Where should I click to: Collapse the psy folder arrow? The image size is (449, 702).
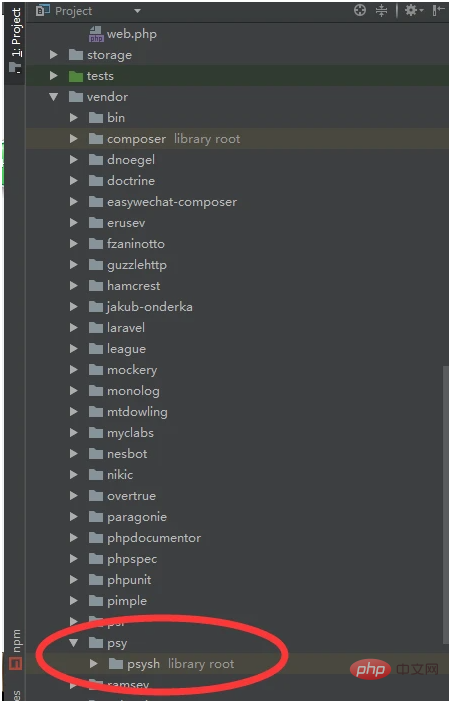pyautogui.click(x=74, y=643)
